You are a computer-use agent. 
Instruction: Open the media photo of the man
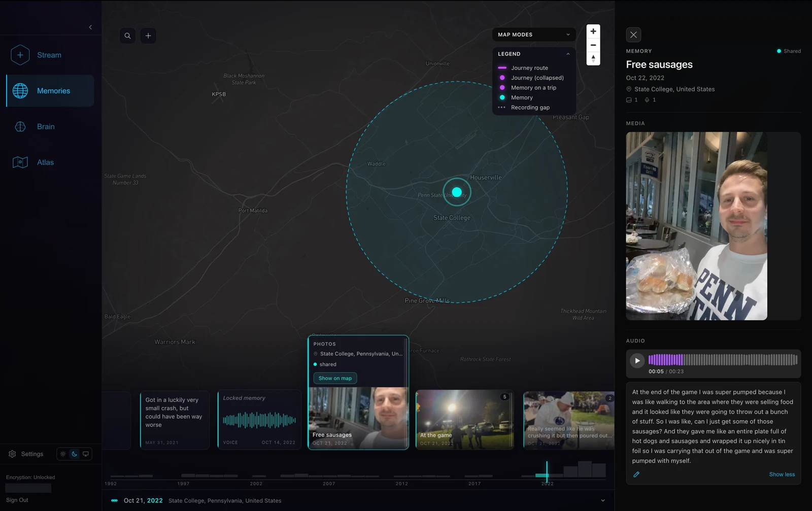click(x=696, y=226)
